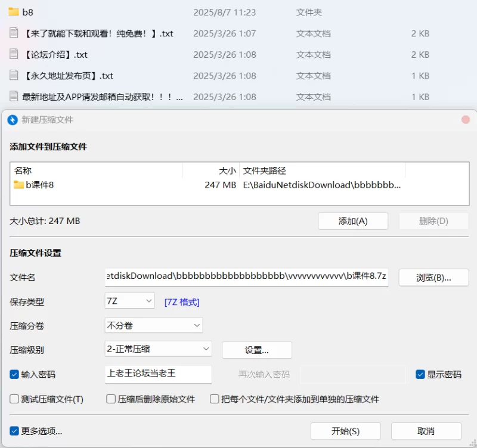
Task: Click the file icon for 【永久地址发布页】.txt
Action: point(13,75)
